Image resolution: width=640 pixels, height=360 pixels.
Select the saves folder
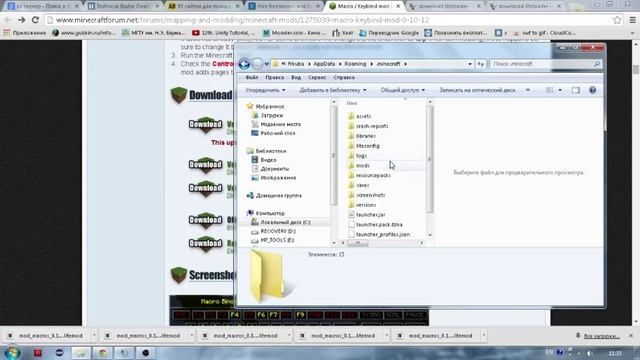[x=362, y=185]
